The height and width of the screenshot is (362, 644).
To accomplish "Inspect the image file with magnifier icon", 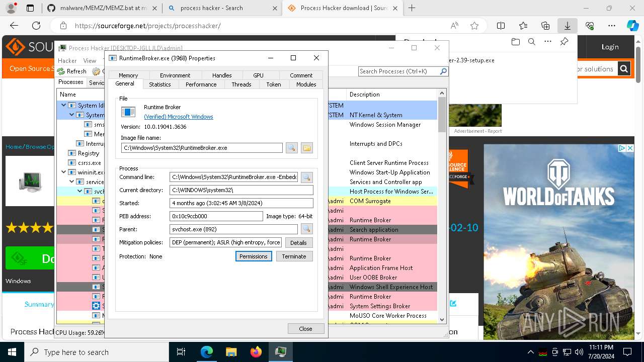I will 291,148.
